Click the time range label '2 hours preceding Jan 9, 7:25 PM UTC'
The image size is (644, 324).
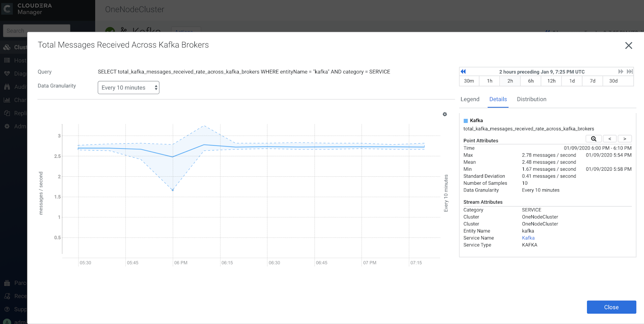pyautogui.click(x=542, y=72)
